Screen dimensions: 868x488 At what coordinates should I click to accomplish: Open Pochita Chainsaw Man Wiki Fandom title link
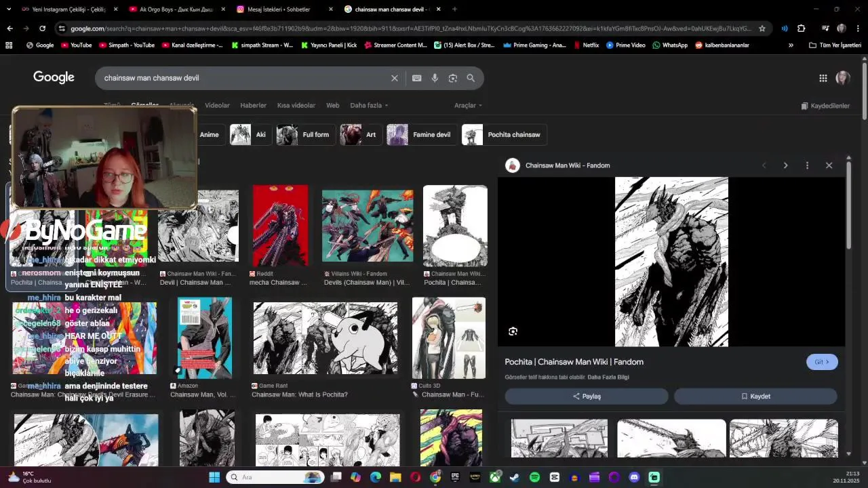(x=574, y=362)
